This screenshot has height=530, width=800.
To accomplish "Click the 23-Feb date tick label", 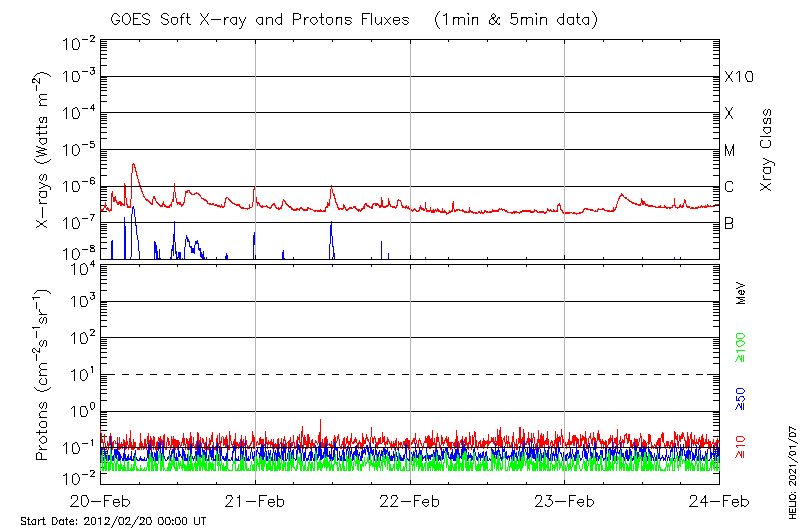I will coord(565,501).
